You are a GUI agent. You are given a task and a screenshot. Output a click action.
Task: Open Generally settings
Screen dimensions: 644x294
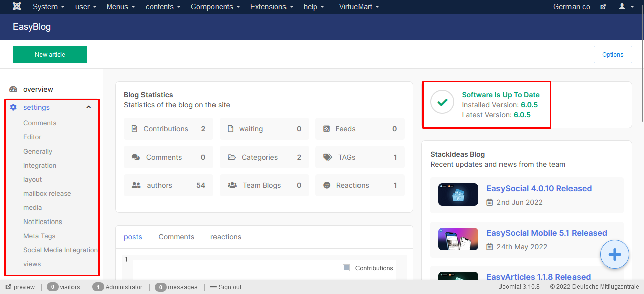[38, 151]
